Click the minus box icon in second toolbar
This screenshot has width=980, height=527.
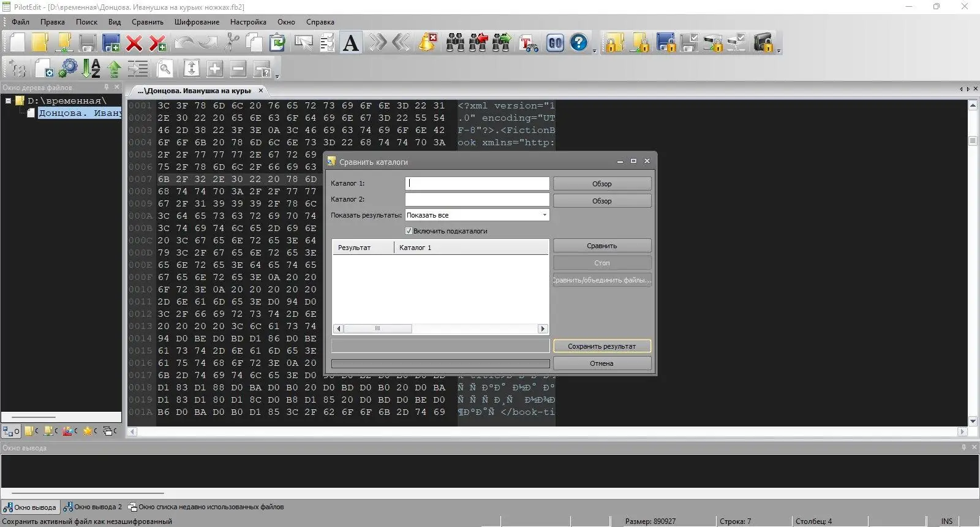pos(238,68)
